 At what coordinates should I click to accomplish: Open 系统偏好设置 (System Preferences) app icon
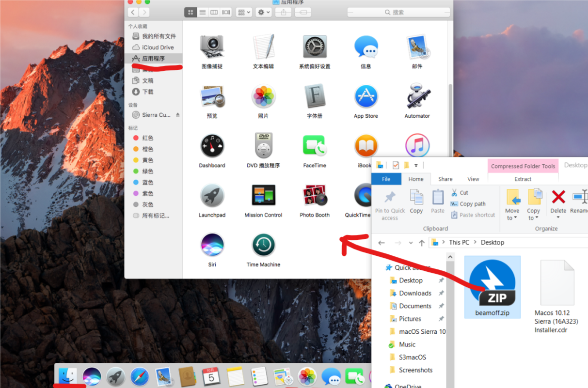(315, 47)
